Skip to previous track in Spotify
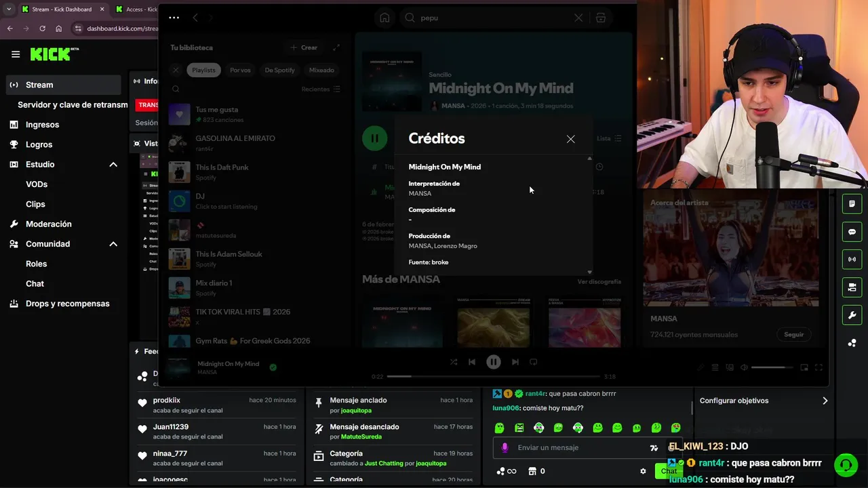Image resolution: width=868 pixels, height=488 pixels. pos(472,362)
